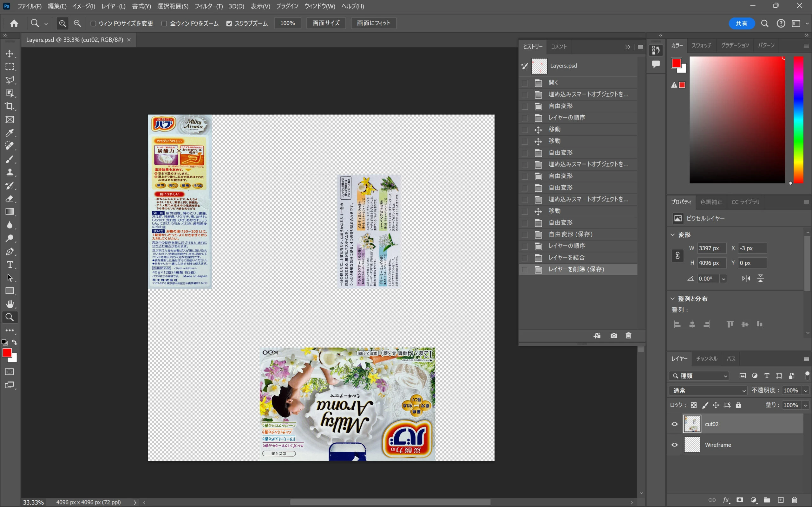Create new snapshot with camera icon
Screen dimensions: 812x507
(614, 335)
